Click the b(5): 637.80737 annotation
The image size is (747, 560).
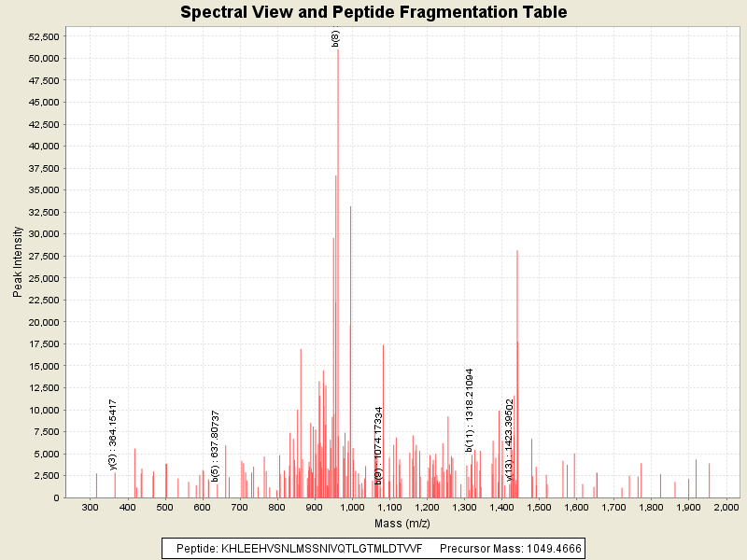click(x=216, y=446)
